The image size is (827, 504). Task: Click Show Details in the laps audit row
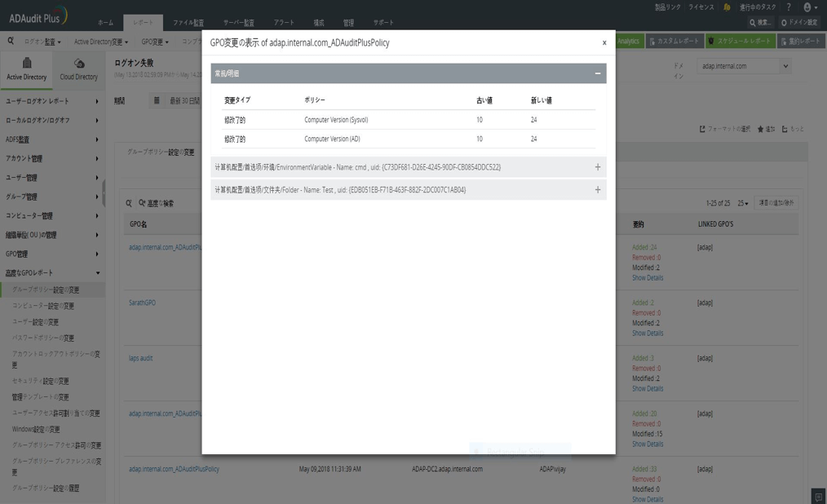pyautogui.click(x=648, y=388)
